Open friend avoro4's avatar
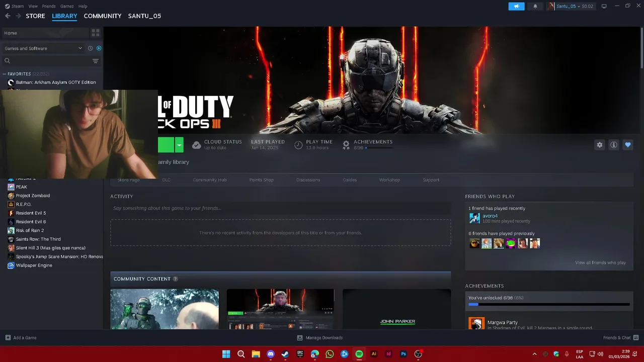The image size is (644, 362). [474, 218]
